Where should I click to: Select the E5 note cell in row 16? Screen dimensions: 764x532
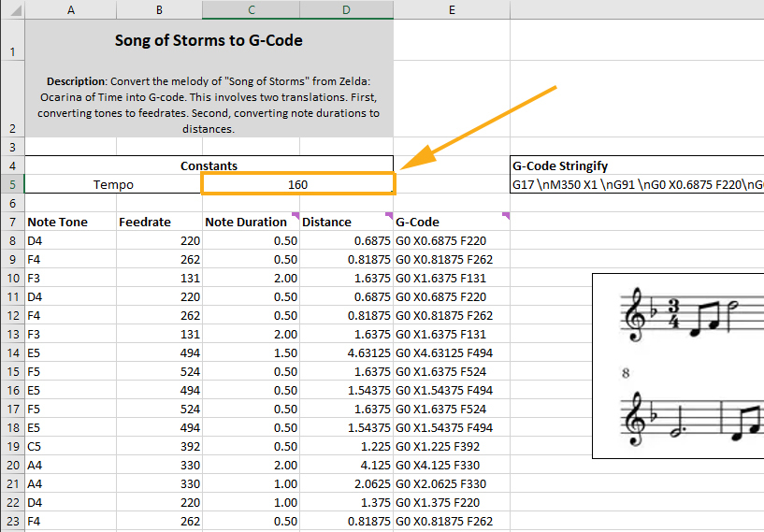click(71, 390)
